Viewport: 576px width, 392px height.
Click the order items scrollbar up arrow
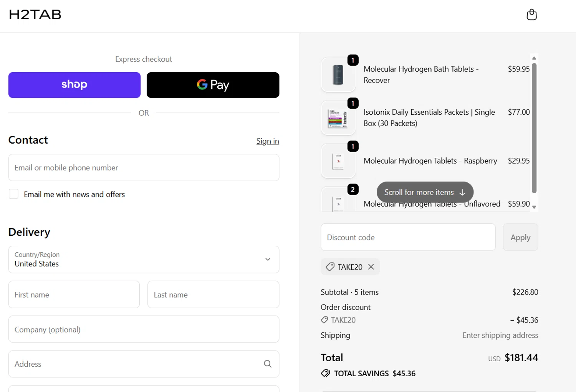[x=534, y=58]
